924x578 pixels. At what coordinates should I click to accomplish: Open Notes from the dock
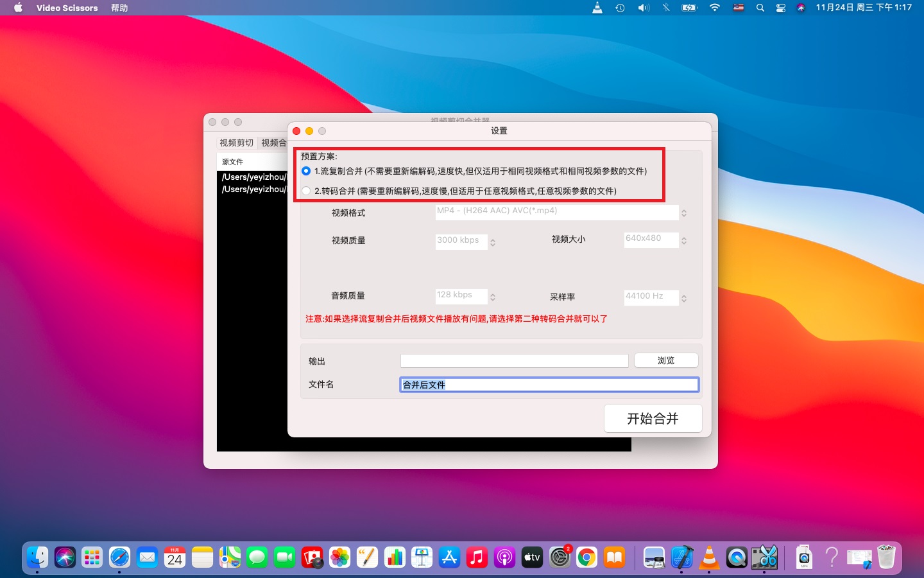click(x=202, y=557)
